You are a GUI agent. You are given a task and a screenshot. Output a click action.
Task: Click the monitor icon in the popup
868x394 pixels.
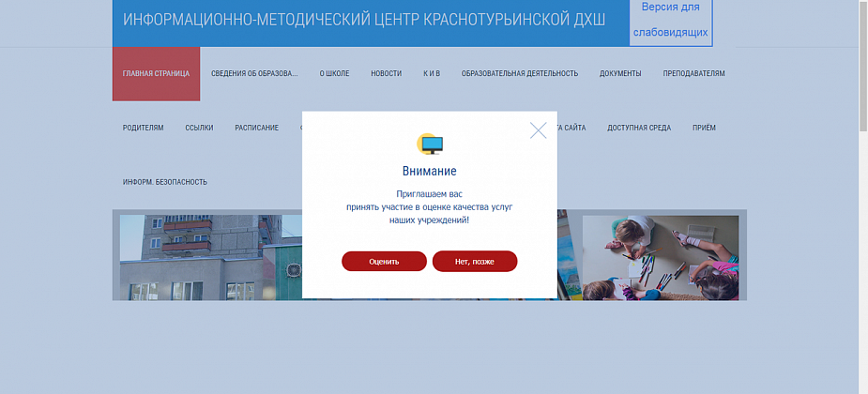coord(430,144)
